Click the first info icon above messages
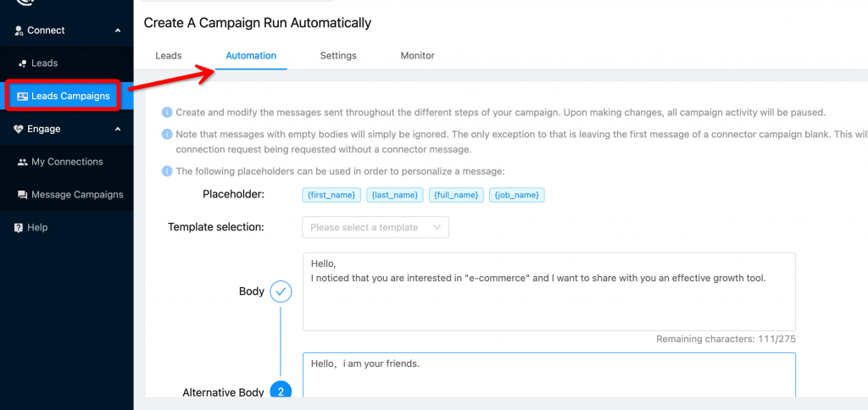The image size is (868, 410). (167, 113)
